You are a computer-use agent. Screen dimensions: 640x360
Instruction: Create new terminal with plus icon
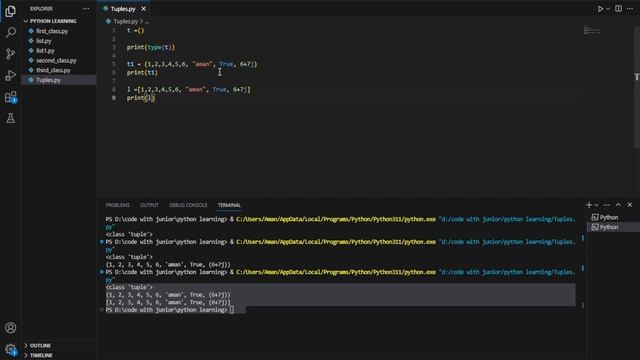(x=589, y=205)
